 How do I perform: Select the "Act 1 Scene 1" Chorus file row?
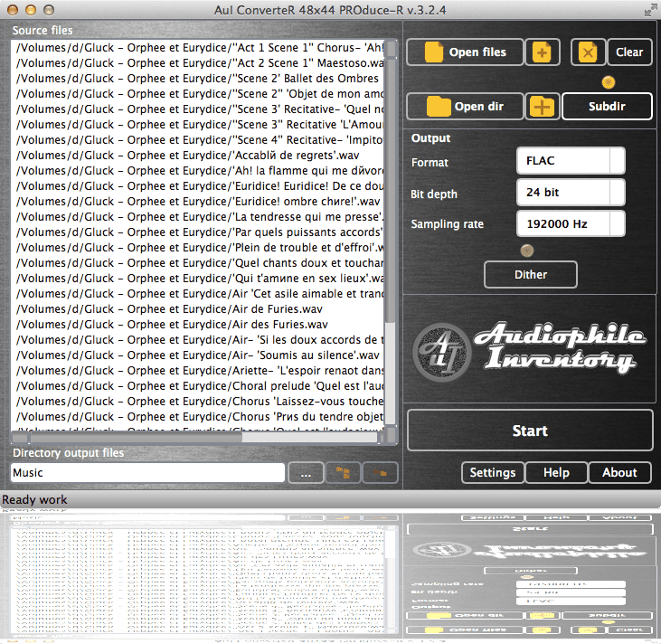point(197,48)
